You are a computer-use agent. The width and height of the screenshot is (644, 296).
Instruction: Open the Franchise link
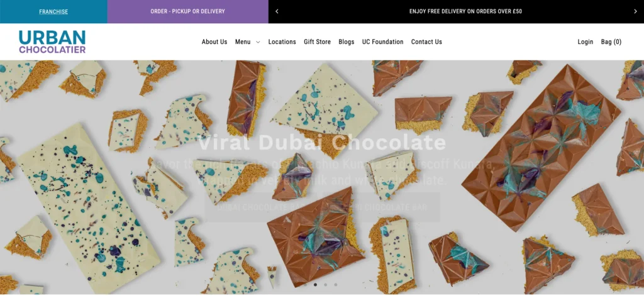tap(53, 11)
